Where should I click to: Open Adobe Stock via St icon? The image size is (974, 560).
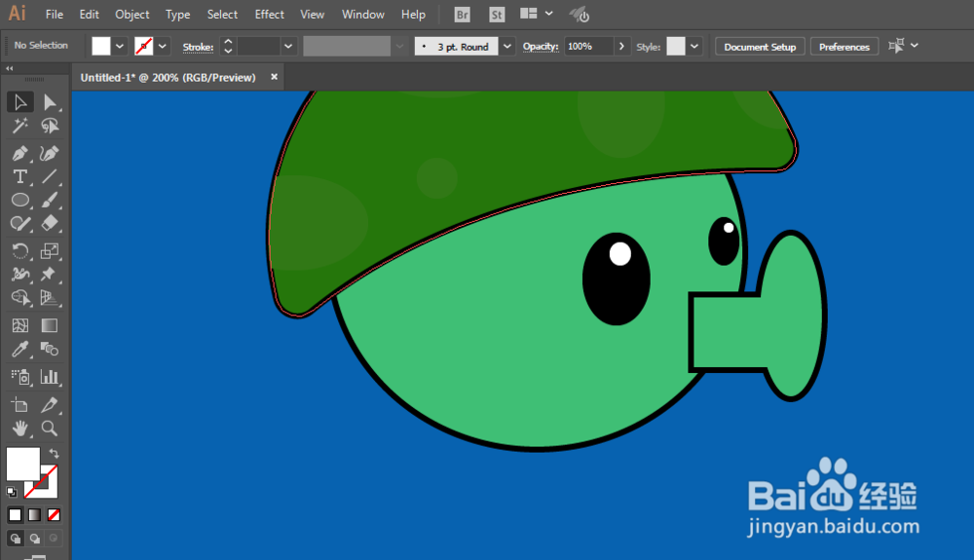(497, 15)
